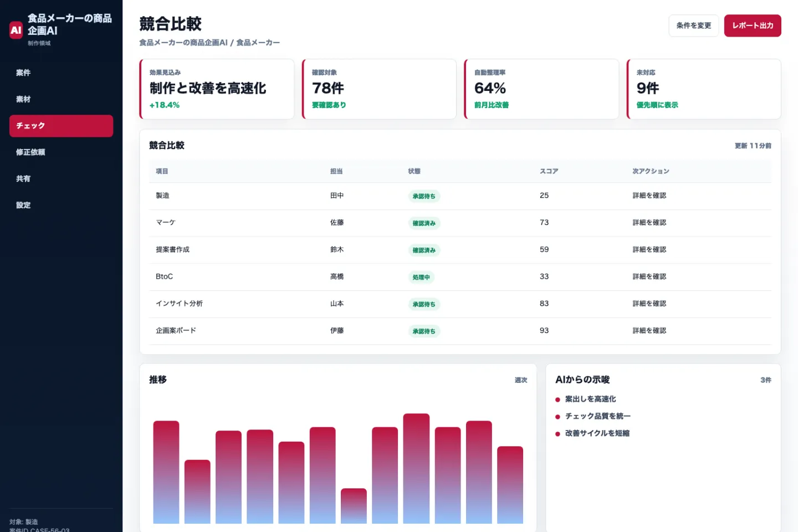The height and width of the screenshot is (532, 798).
Task: Click the red AI logo icon
Action: pos(16,30)
